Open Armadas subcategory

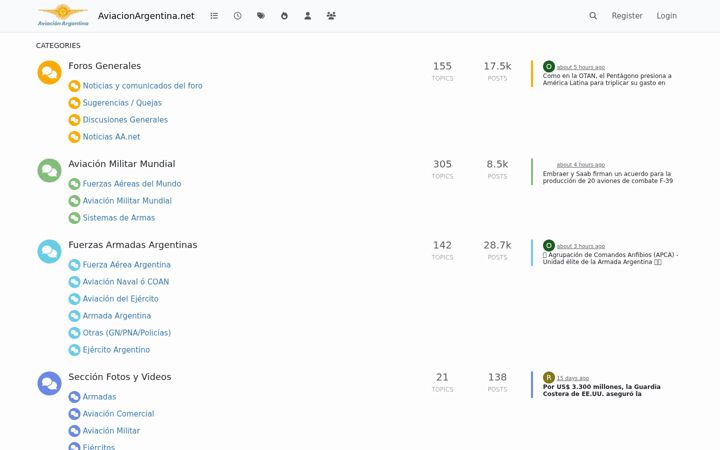(100, 397)
